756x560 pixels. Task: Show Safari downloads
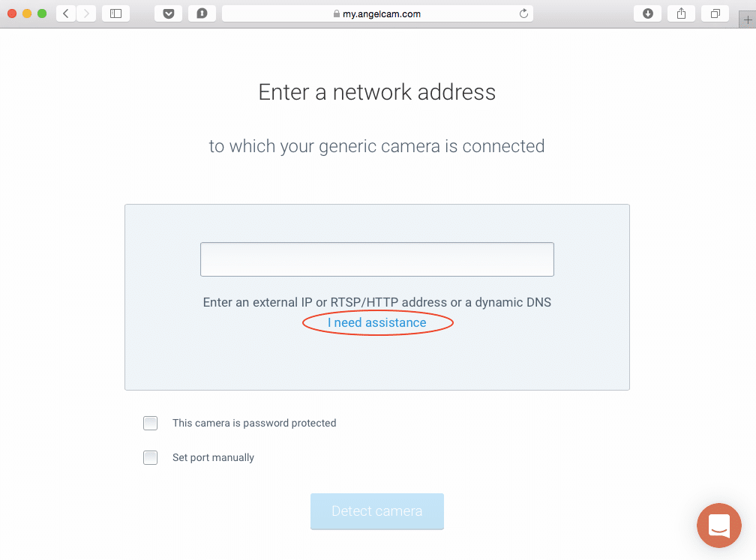pyautogui.click(x=648, y=13)
